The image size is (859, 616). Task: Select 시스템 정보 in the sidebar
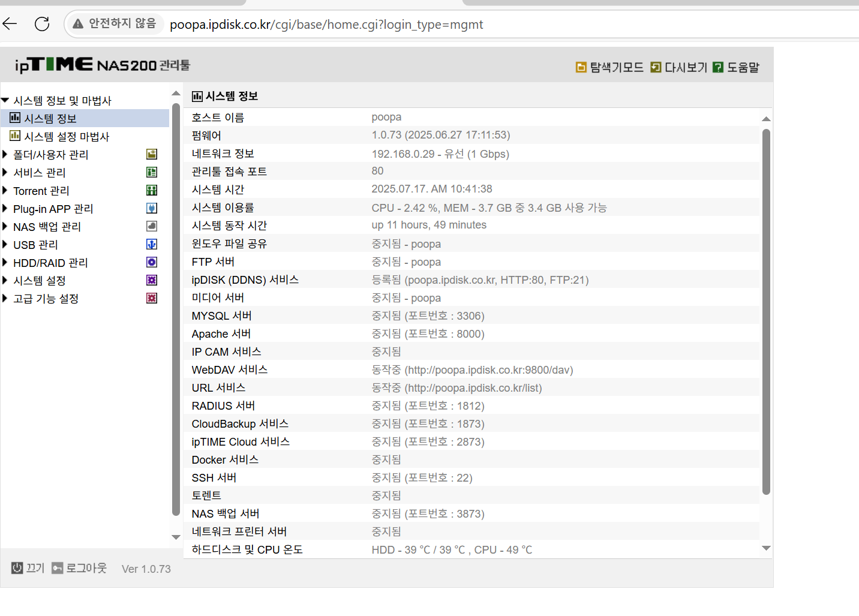click(85, 118)
